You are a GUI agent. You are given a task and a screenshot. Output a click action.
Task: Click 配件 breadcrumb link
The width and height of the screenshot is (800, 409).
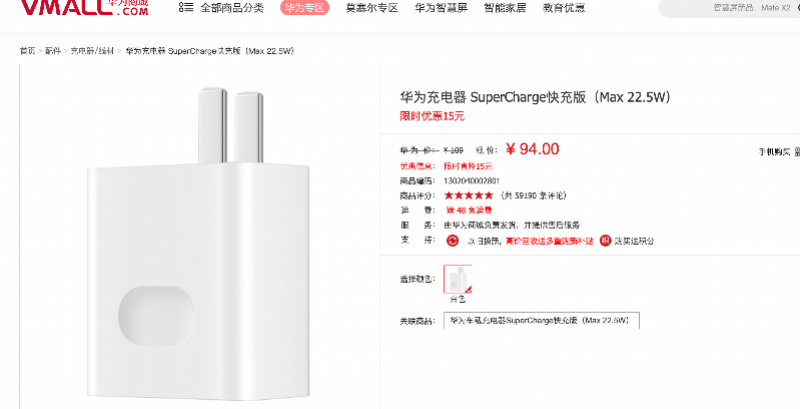click(x=53, y=51)
